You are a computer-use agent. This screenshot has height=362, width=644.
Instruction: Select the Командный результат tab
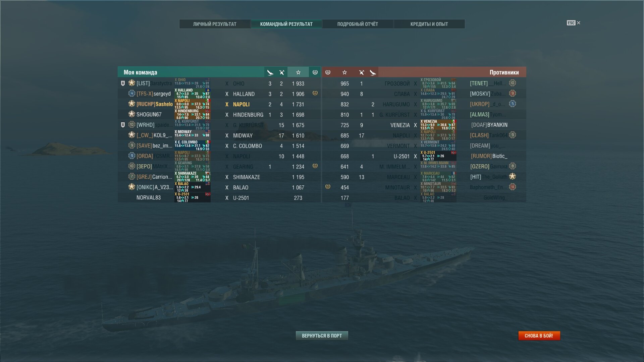286,24
